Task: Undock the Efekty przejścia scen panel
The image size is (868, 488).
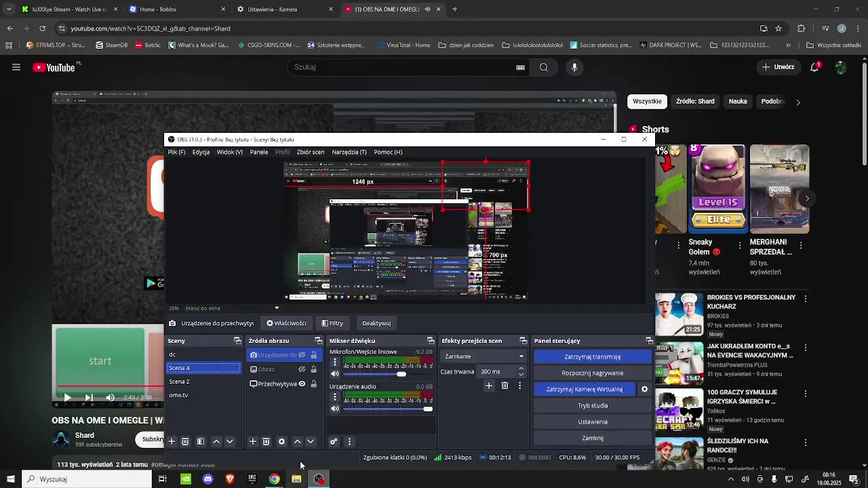Action: pos(523,340)
